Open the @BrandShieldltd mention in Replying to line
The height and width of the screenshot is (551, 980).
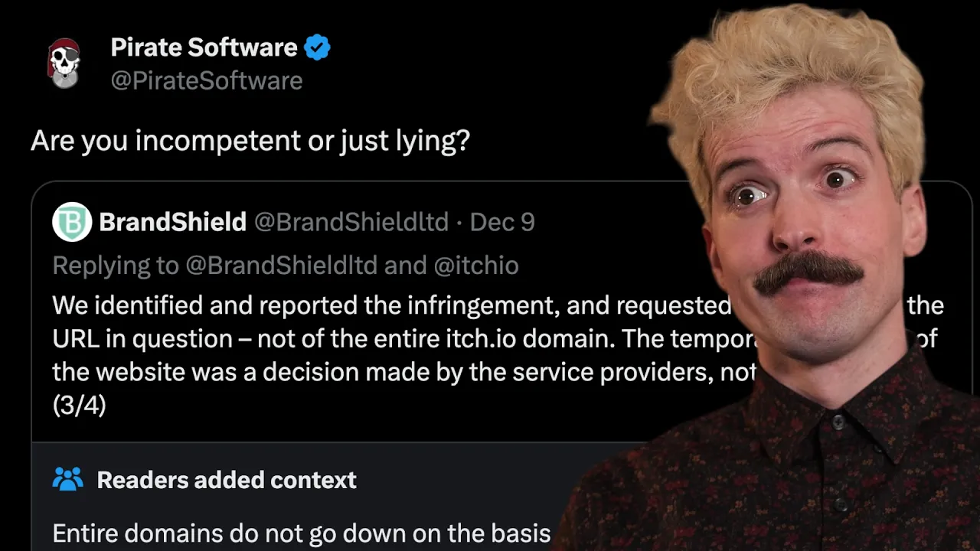(282, 265)
